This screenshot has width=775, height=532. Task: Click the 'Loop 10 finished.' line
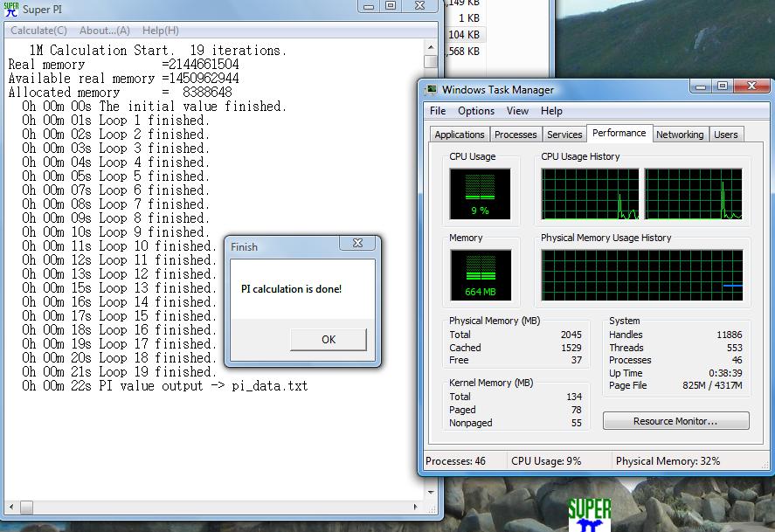pos(120,246)
